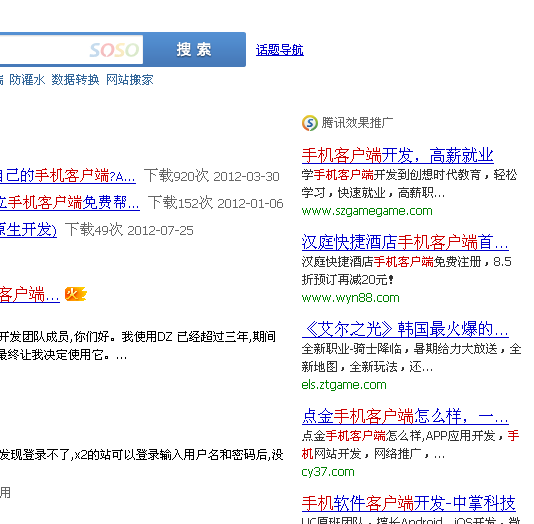This screenshot has width=534, height=524.
Task: Click description 汉庭快捷酒店手机客户端免费注册
Action: click(x=407, y=271)
